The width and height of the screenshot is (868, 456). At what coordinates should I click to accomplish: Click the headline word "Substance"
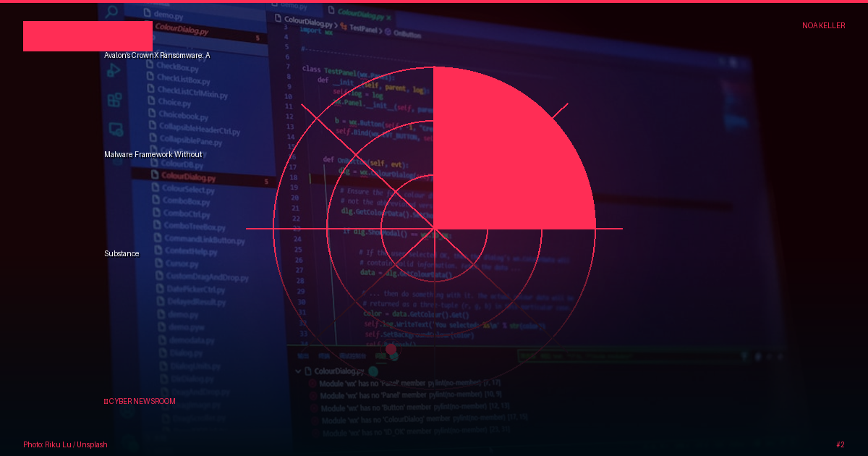(122, 253)
